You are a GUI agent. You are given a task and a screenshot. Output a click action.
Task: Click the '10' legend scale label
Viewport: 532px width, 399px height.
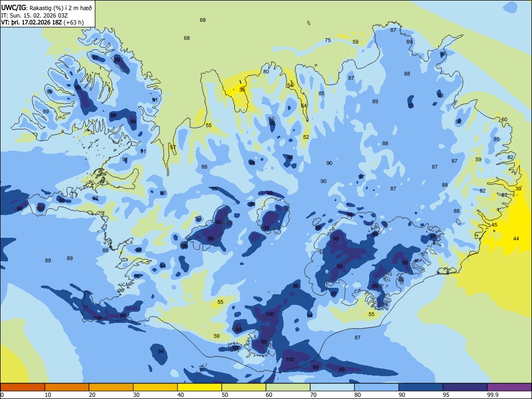48,395
